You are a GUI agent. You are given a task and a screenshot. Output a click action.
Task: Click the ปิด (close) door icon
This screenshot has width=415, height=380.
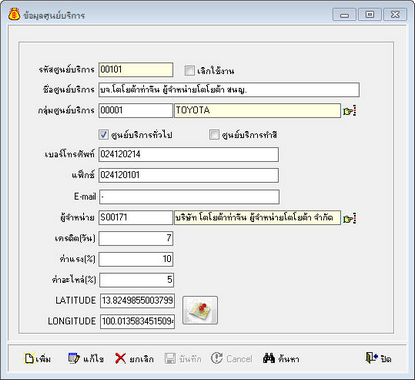tap(378, 359)
